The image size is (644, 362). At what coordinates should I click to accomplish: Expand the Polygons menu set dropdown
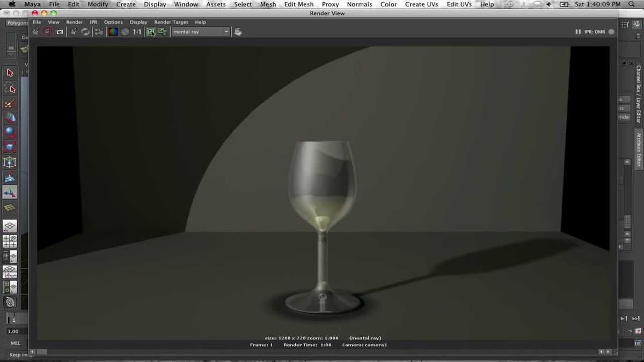pos(17,23)
